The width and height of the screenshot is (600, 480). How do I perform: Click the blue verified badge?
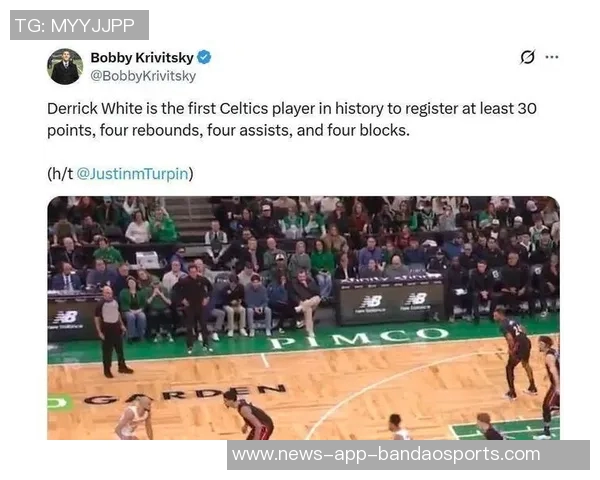pyautogui.click(x=204, y=57)
